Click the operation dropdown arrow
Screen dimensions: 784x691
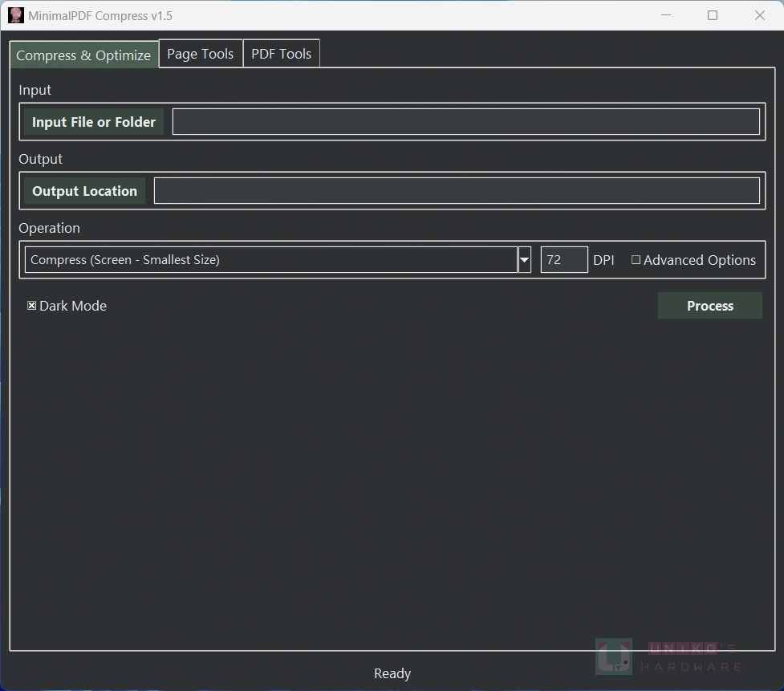(525, 260)
